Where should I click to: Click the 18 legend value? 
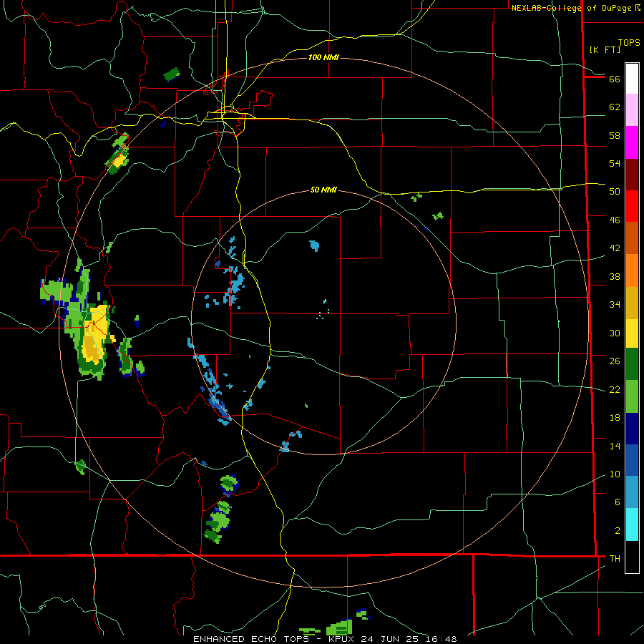[615, 418]
